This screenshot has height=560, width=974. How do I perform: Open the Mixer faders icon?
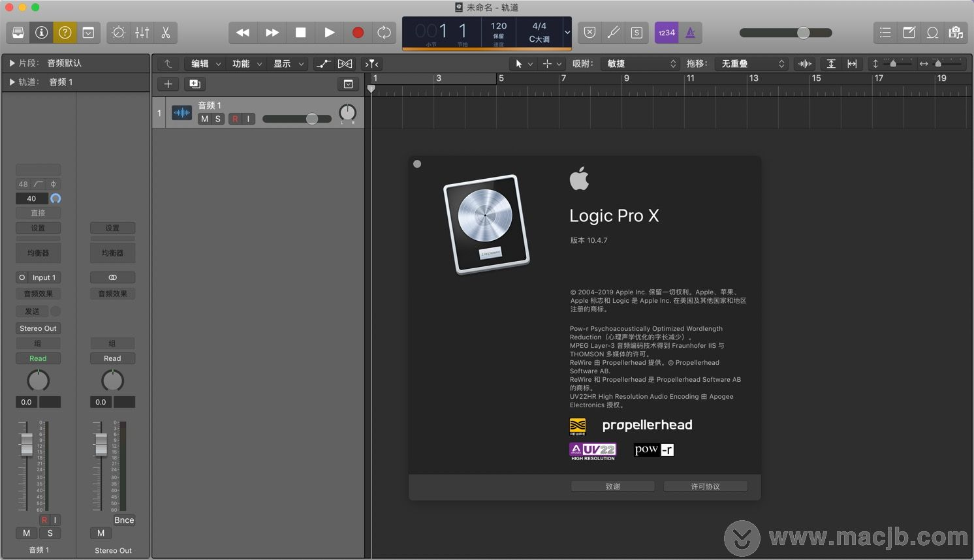click(142, 33)
